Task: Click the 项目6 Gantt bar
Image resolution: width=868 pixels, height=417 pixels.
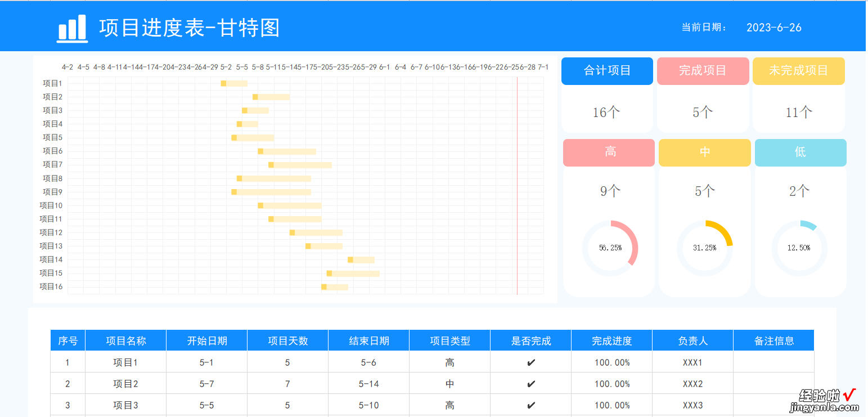Action: (287, 151)
